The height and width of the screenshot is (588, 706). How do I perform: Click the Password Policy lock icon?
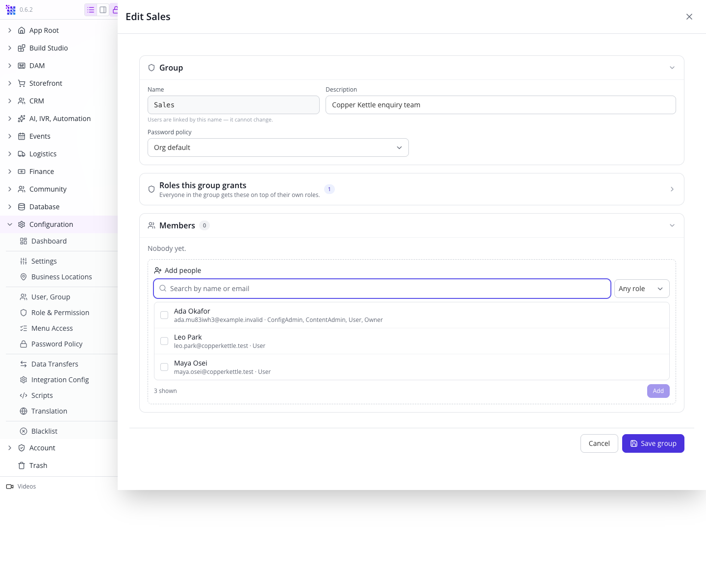click(24, 344)
